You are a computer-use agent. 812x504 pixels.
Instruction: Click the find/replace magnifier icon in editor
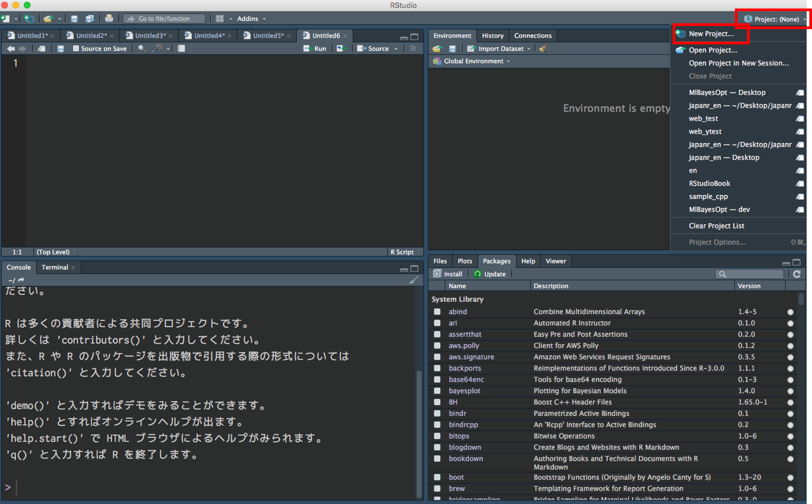(142, 48)
